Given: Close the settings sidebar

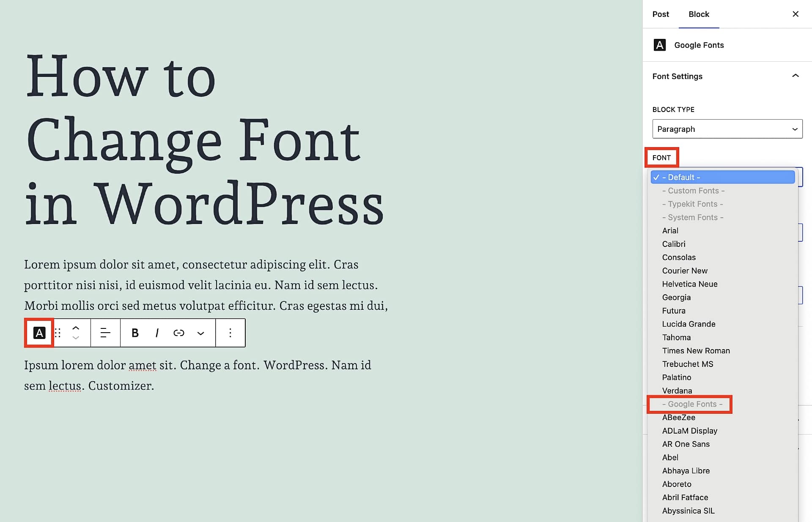Looking at the screenshot, I should tap(796, 14).
